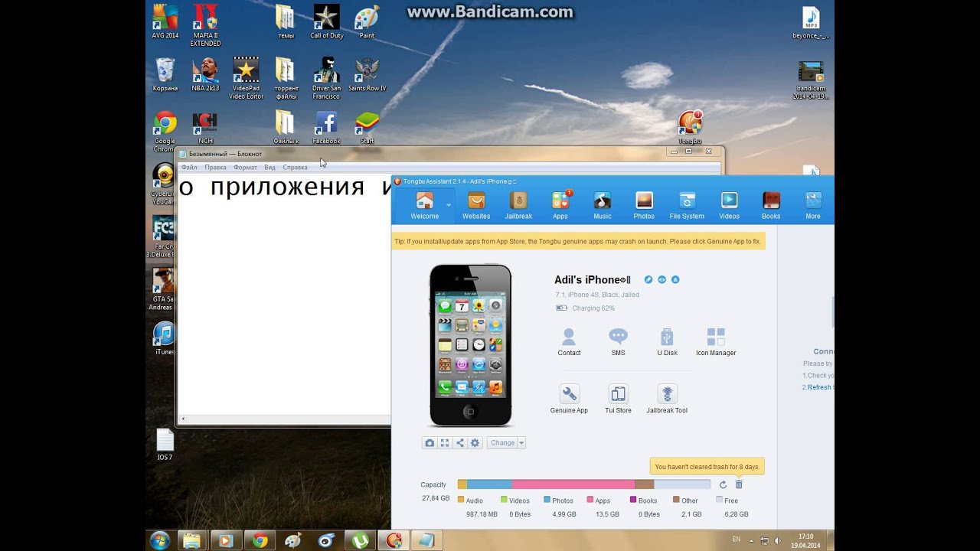Click the Change button
980x551 pixels.
[502, 443]
